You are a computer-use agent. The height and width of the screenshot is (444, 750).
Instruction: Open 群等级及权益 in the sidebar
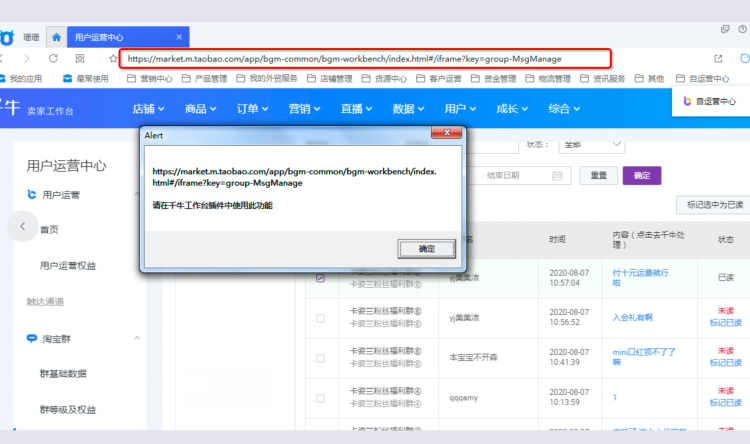pos(68,410)
